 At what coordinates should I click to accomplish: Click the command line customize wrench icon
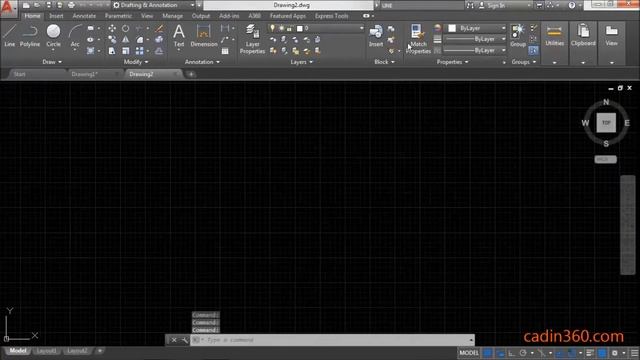coord(184,340)
